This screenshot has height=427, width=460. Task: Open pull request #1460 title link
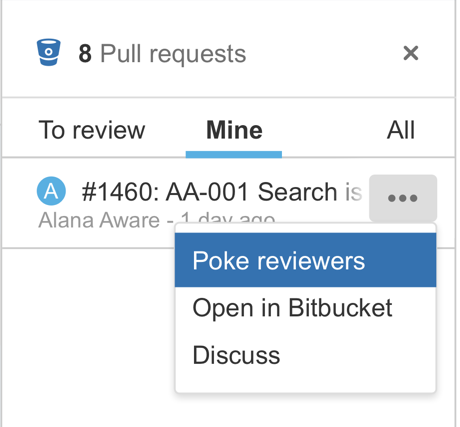click(x=222, y=192)
